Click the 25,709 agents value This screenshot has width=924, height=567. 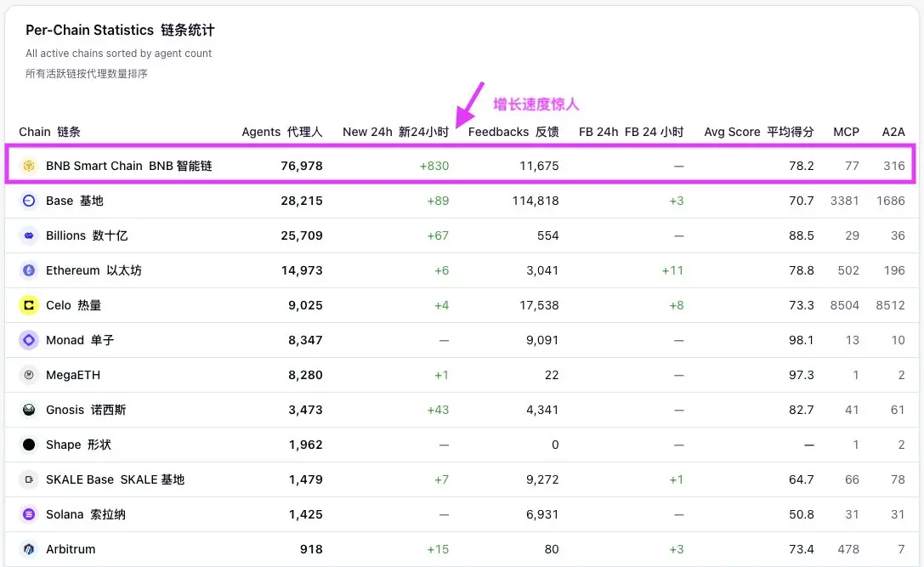302,235
